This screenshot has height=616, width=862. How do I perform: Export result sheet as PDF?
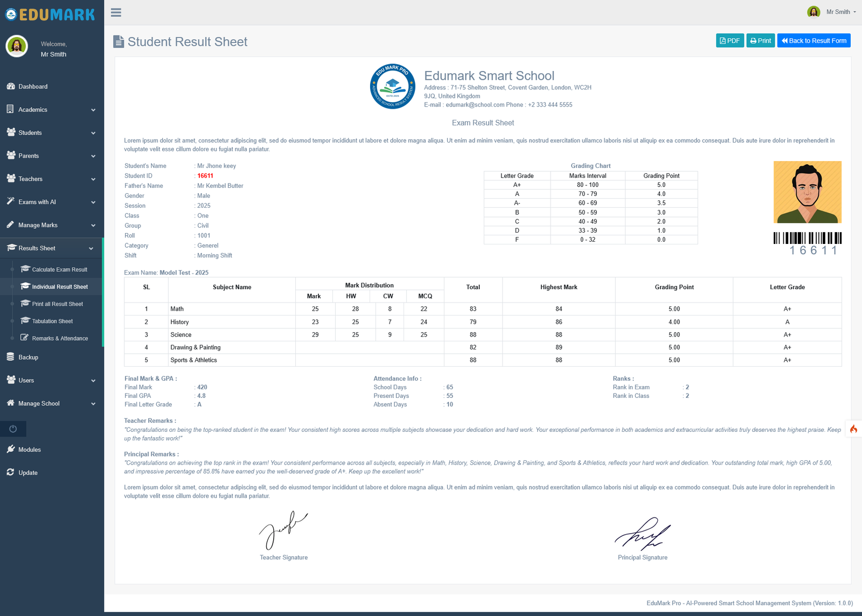coord(730,40)
